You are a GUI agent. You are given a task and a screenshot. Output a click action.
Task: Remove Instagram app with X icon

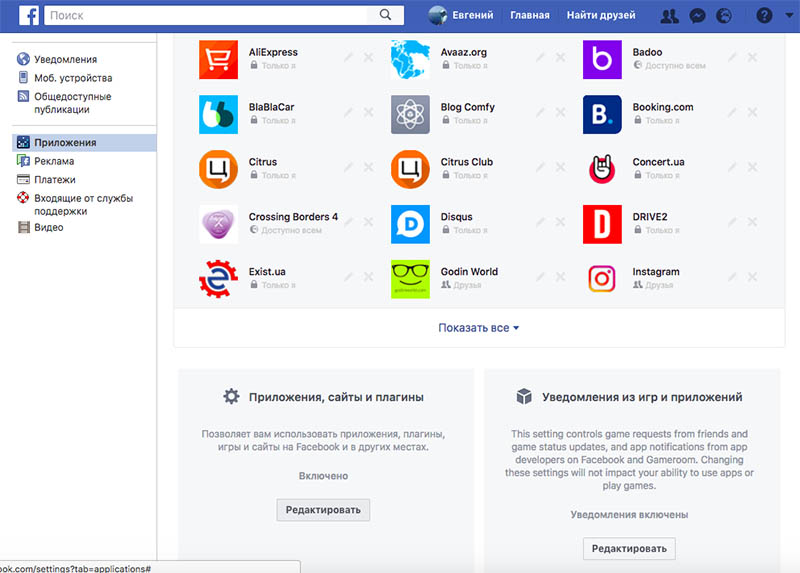(x=752, y=277)
